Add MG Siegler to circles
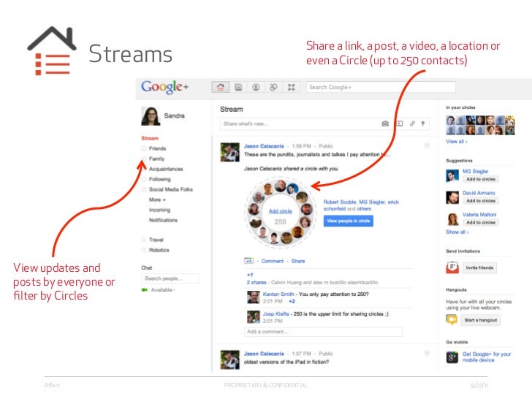This screenshot has height=399, width=532. pos(481,179)
